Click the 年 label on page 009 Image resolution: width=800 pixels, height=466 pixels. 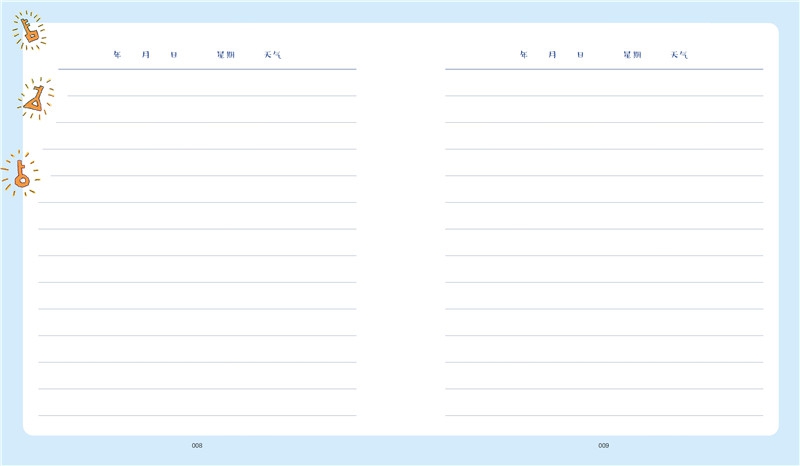tap(524, 55)
